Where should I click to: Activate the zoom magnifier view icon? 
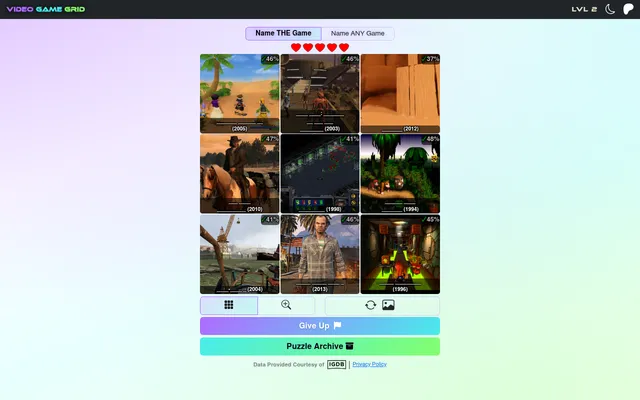pos(286,305)
